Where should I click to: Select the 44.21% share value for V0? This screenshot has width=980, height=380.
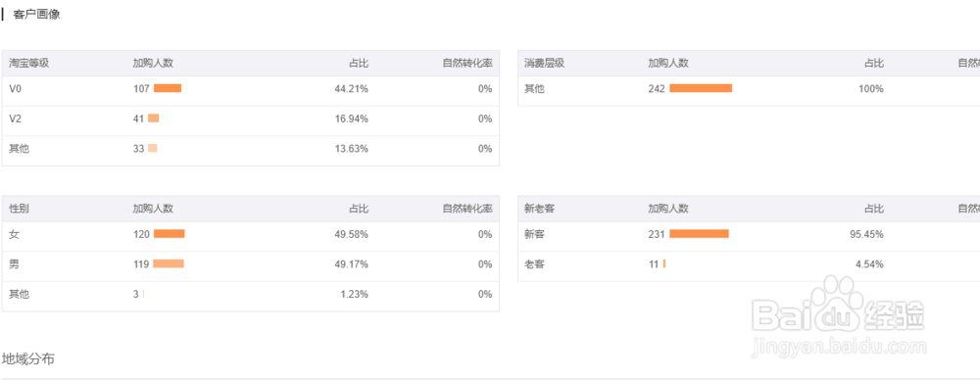pos(351,89)
